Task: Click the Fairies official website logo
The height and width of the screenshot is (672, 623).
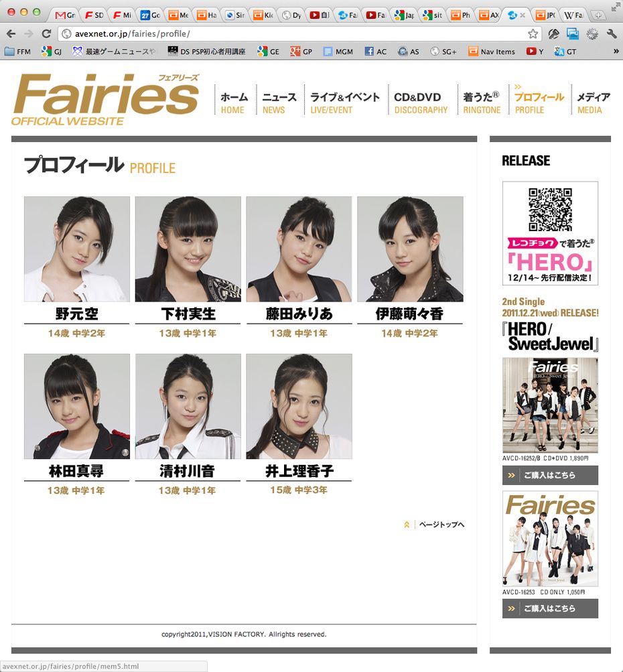Action: point(105,99)
